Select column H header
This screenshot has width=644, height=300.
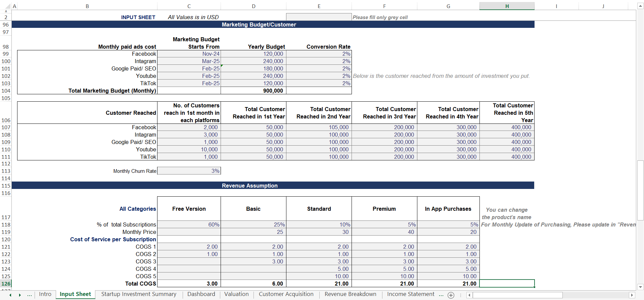coord(507,6)
